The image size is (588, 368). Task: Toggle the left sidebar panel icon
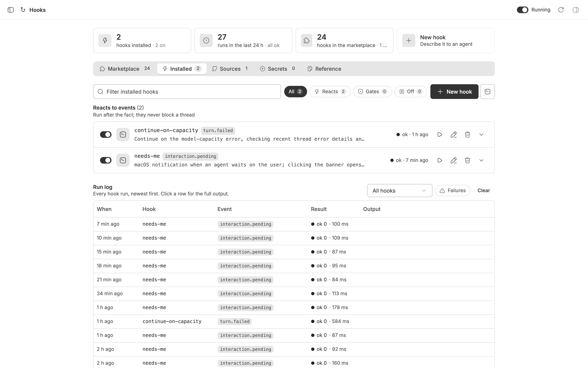pos(10,10)
